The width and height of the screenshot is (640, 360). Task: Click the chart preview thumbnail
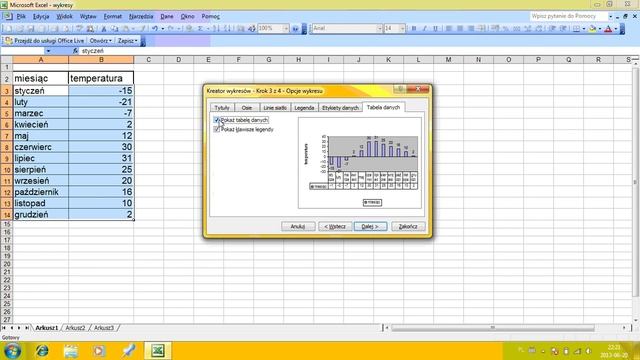coord(360,163)
